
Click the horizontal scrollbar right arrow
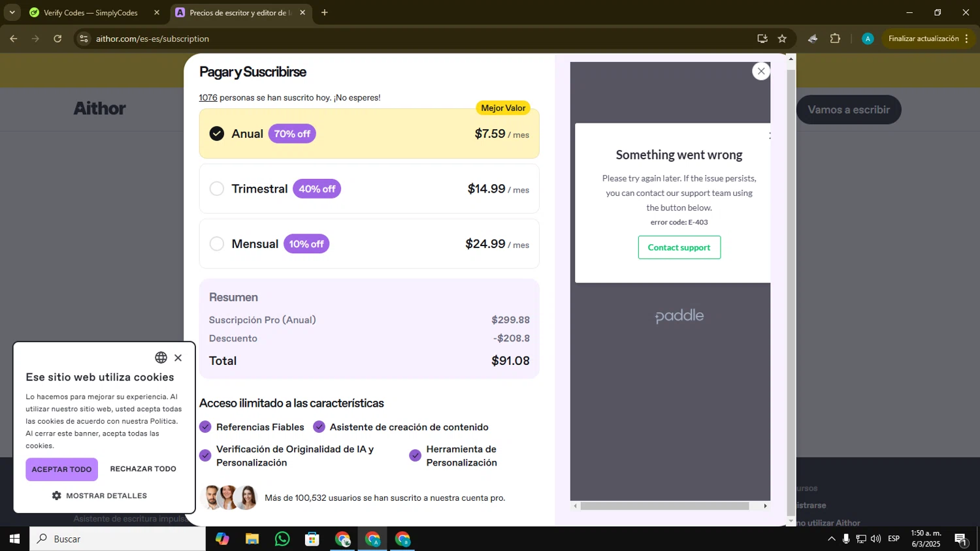[765, 506]
